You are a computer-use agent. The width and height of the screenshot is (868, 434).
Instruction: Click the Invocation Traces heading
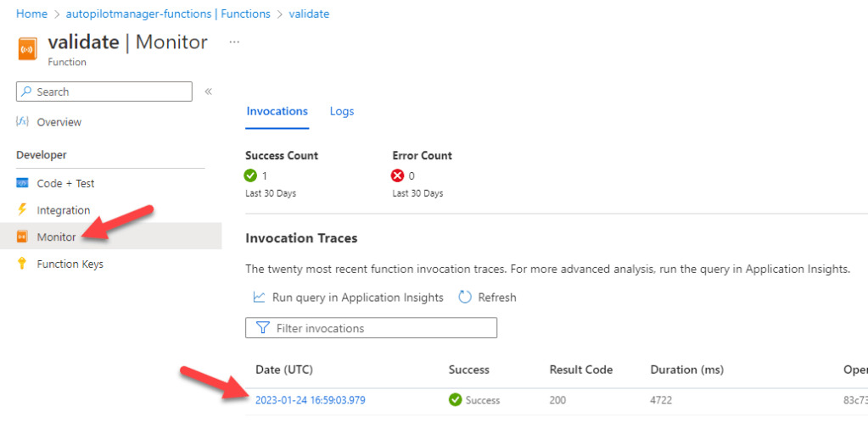301,238
